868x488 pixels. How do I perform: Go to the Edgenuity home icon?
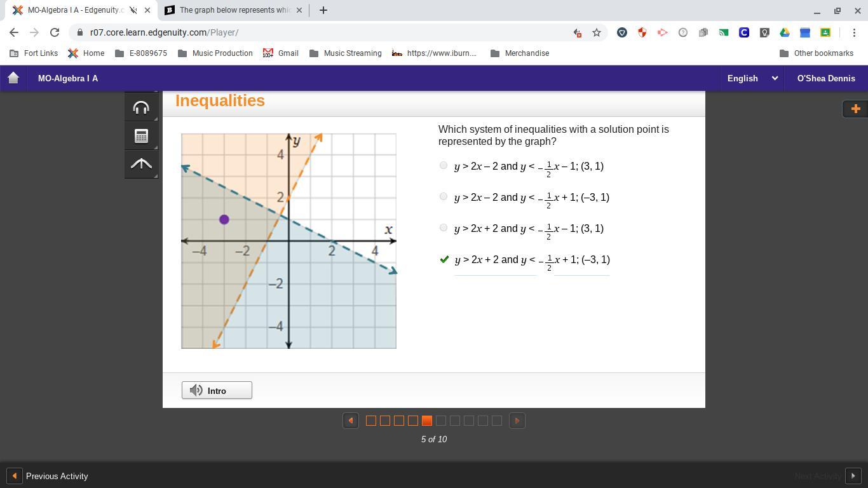pyautogui.click(x=13, y=78)
